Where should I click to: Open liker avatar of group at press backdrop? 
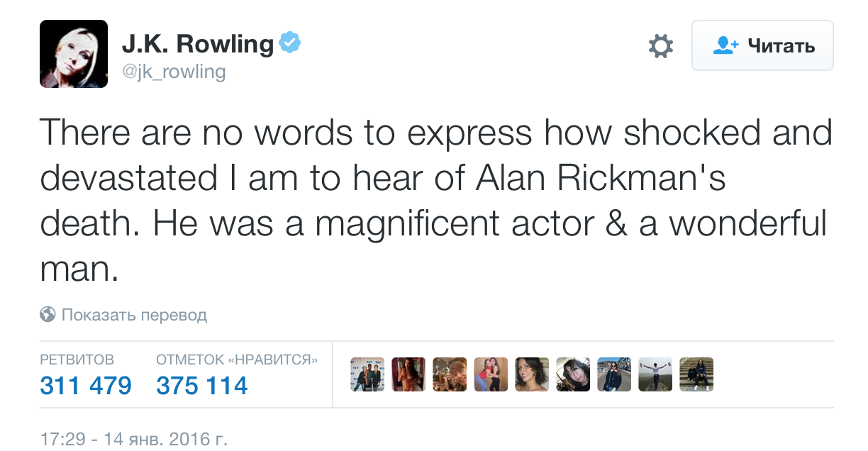pyautogui.click(x=367, y=374)
